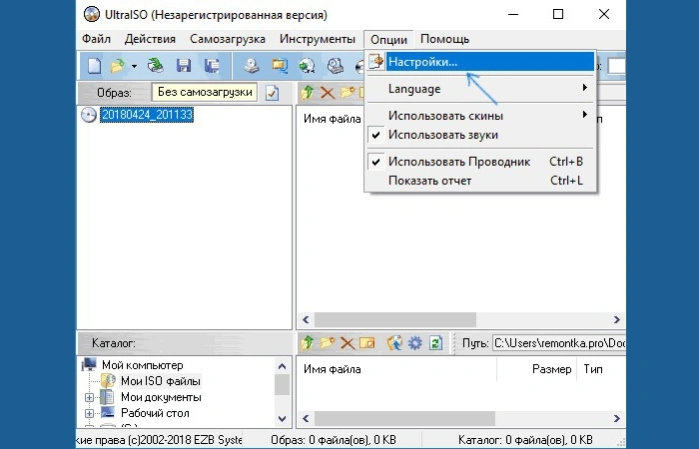699x449 pixels.
Task: Click the image pane horizontal scrollbar thumb
Action: (395, 320)
